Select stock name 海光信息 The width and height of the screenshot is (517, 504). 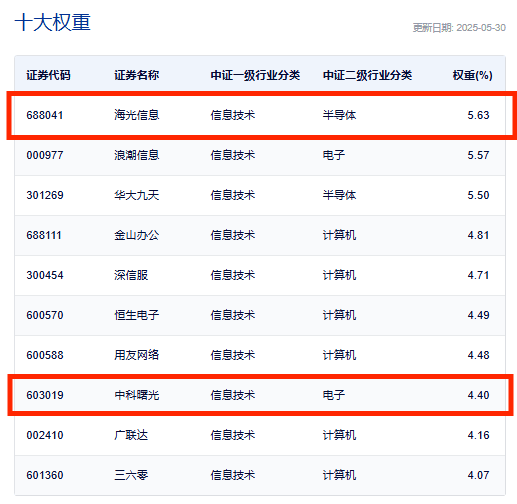(137, 115)
